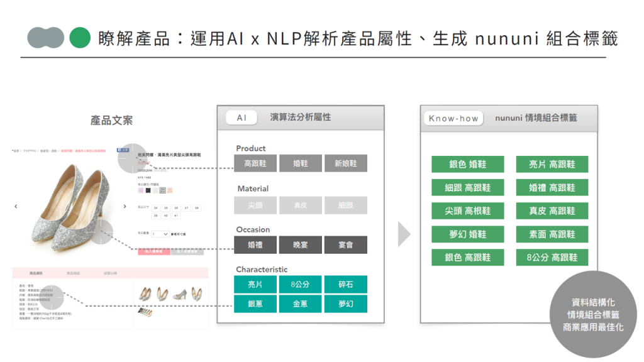Click the Characteristic section label
This screenshot has width=644, height=362.
[x=262, y=269]
